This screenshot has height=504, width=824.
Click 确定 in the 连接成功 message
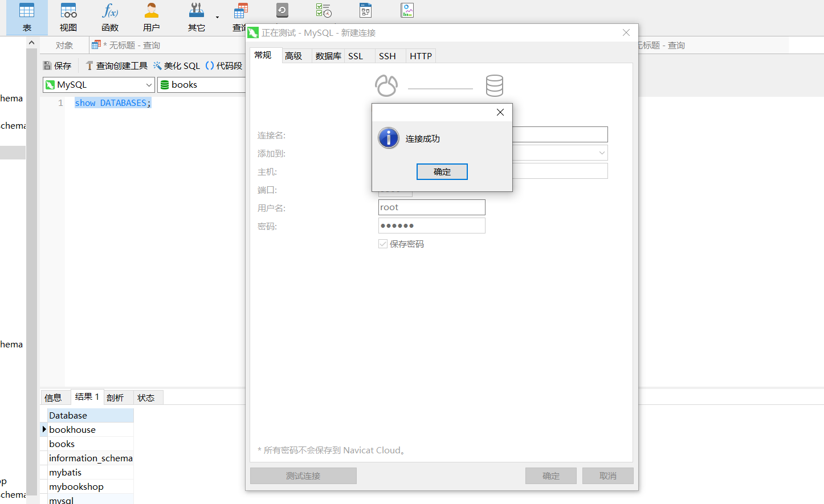click(x=442, y=172)
